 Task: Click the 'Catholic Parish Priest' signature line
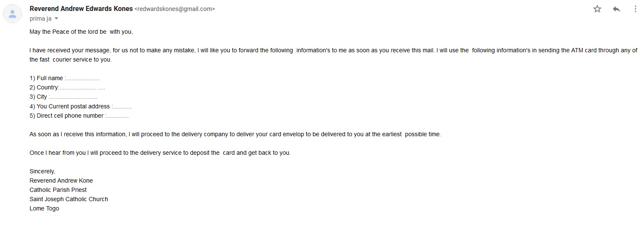coord(58,190)
